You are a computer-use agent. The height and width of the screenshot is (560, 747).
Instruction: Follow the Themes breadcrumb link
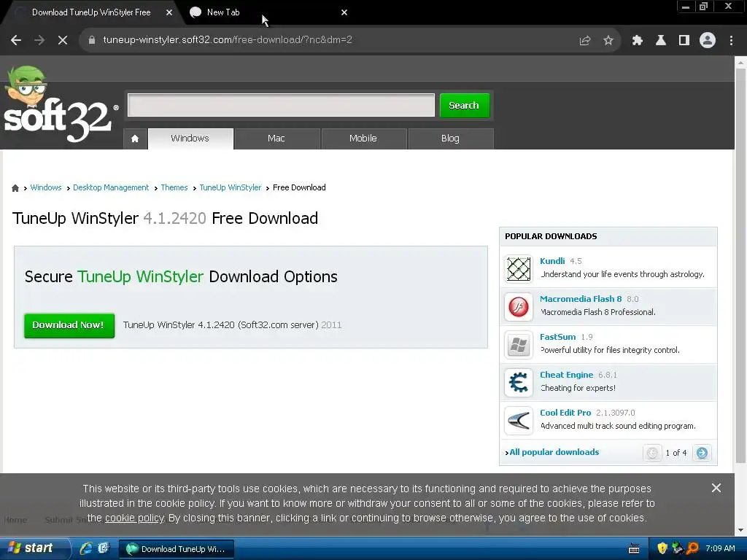(174, 187)
